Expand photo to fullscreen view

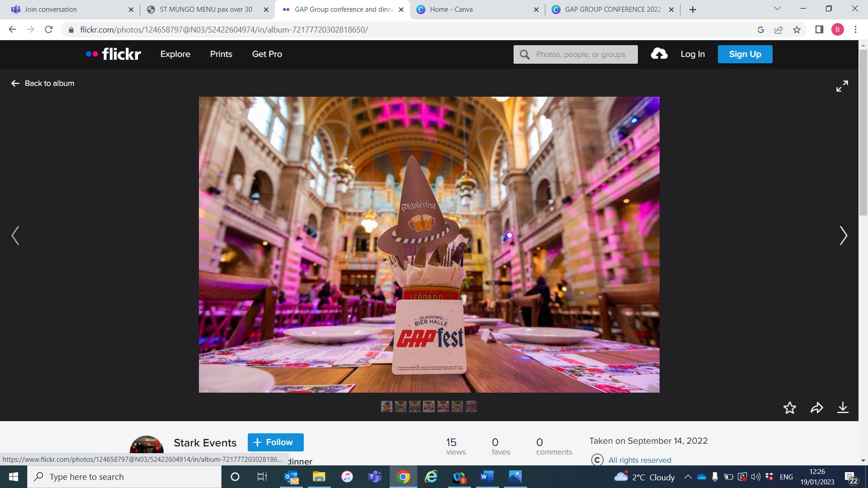[x=842, y=86]
